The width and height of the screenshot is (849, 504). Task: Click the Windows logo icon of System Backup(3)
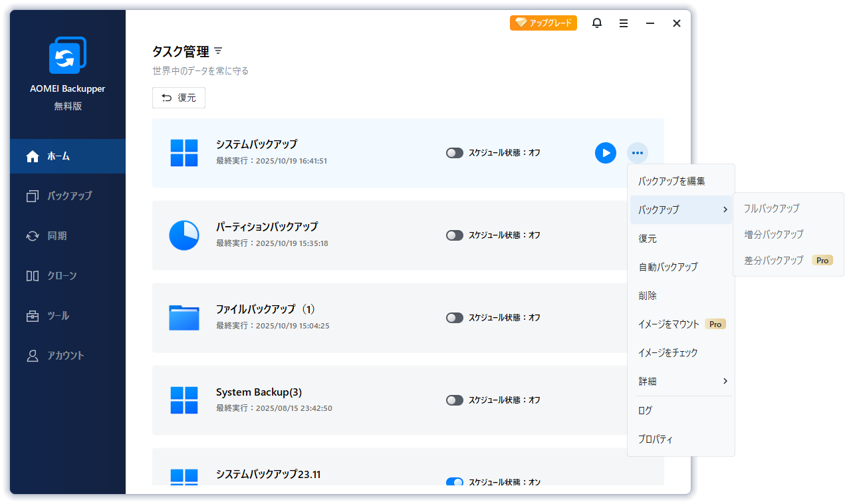pos(184,400)
